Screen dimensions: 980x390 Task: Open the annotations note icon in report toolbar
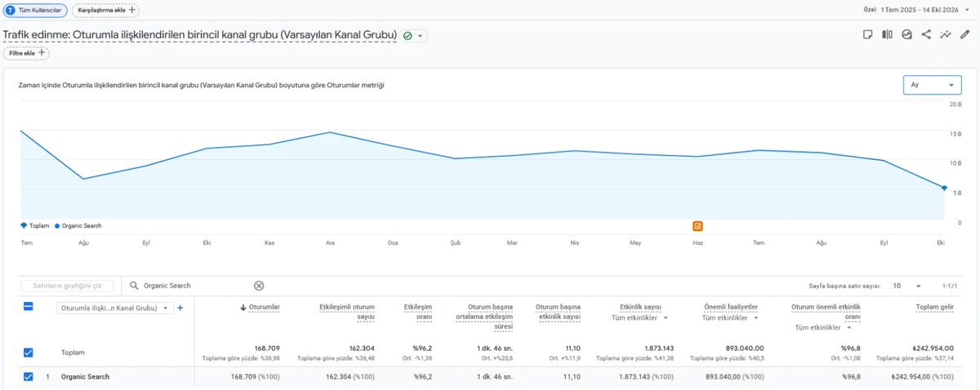(x=868, y=35)
